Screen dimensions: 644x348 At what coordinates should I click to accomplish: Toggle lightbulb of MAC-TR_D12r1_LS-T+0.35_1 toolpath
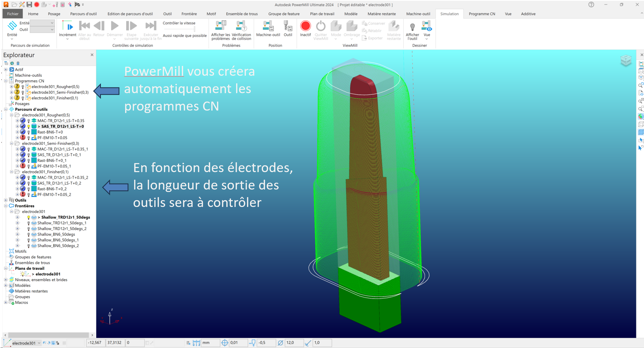tap(28, 149)
